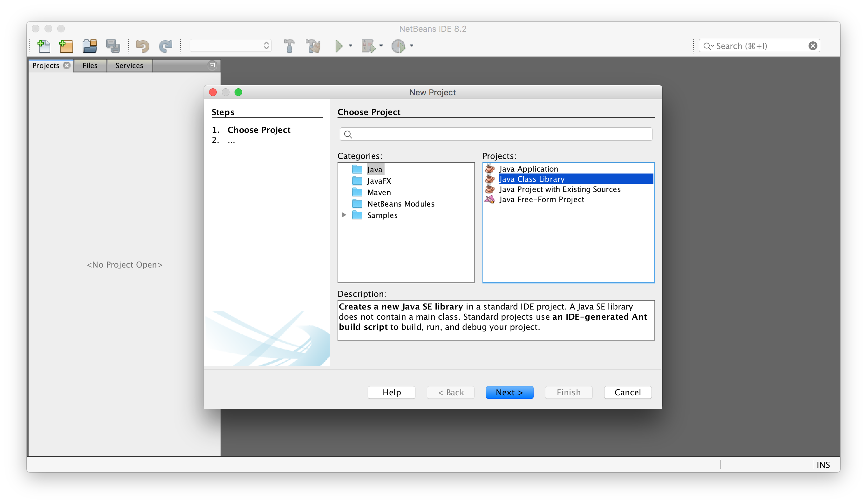The height and width of the screenshot is (504, 867).
Task: Close the Projects tab with its X
Action: (x=67, y=65)
